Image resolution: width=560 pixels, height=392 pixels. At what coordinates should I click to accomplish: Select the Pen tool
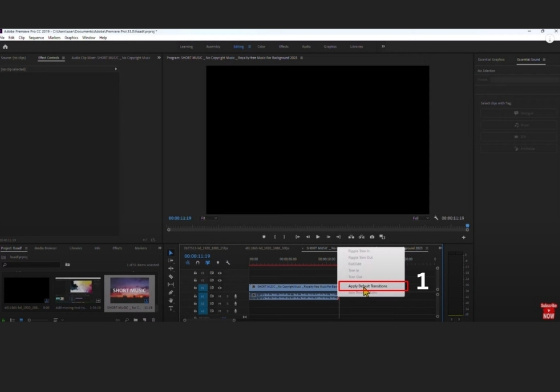click(x=171, y=292)
